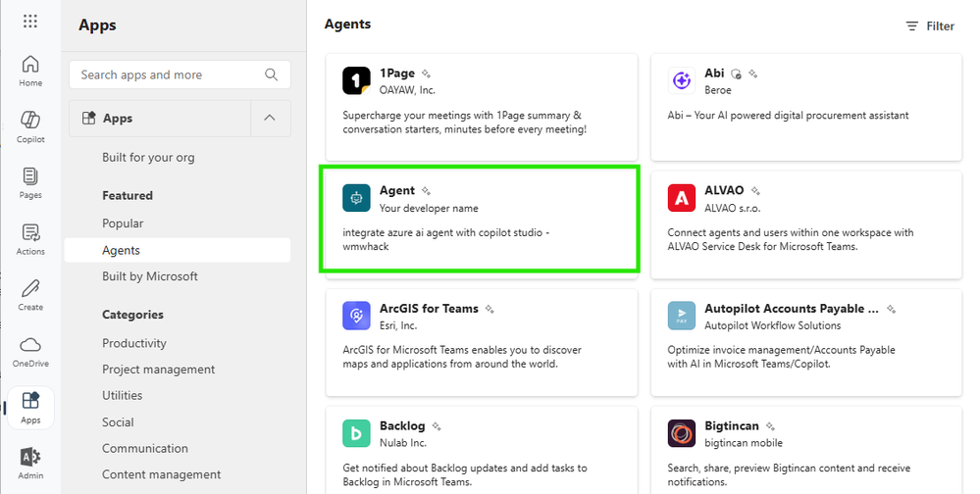Go to Home in left rail

(30, 71)
